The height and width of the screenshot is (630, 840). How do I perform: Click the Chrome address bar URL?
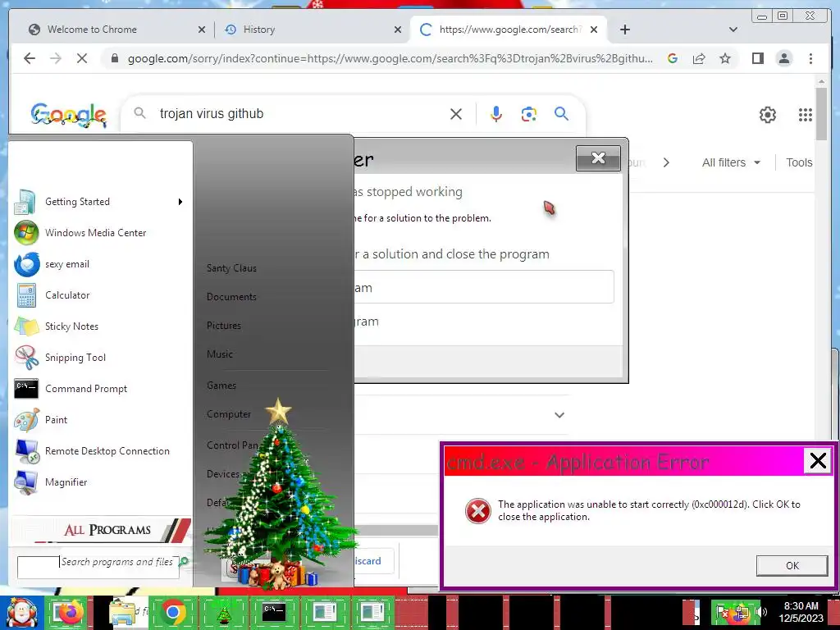390,58
